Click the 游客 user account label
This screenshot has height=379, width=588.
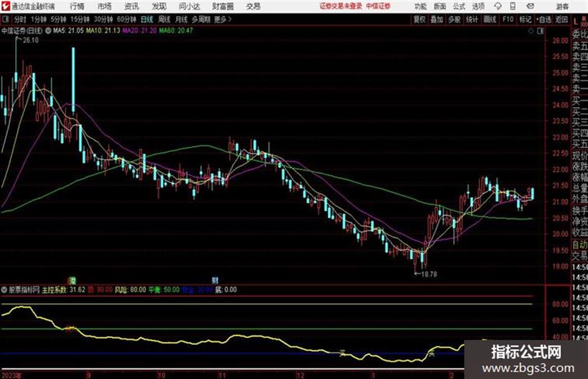click(562, 6)
